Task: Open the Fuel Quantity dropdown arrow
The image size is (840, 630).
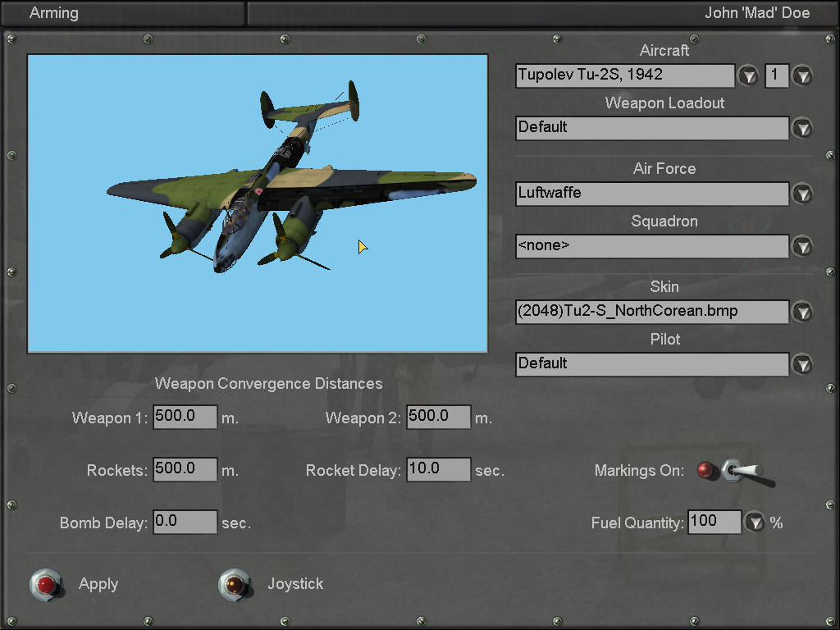Action: tap(756, 522)
